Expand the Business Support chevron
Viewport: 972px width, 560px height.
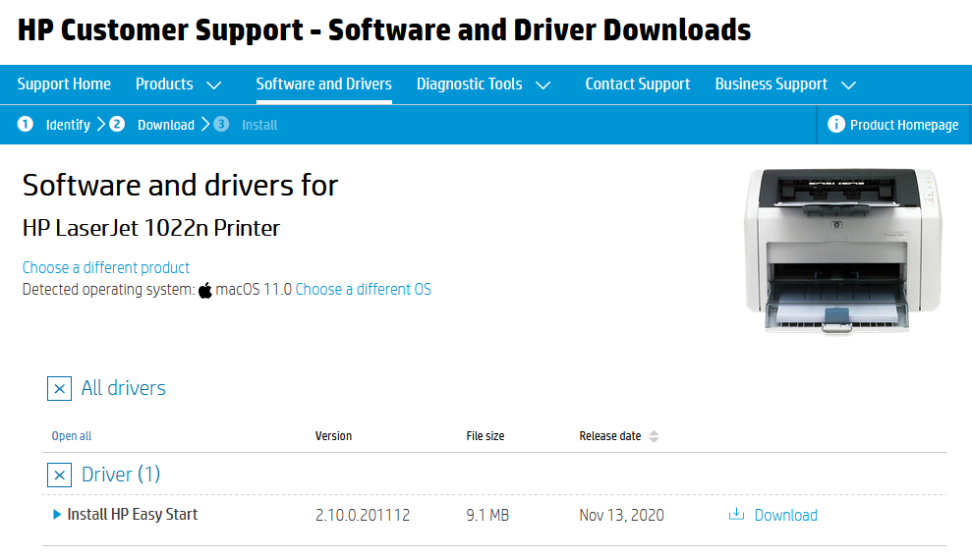click(x=848, y=85)
